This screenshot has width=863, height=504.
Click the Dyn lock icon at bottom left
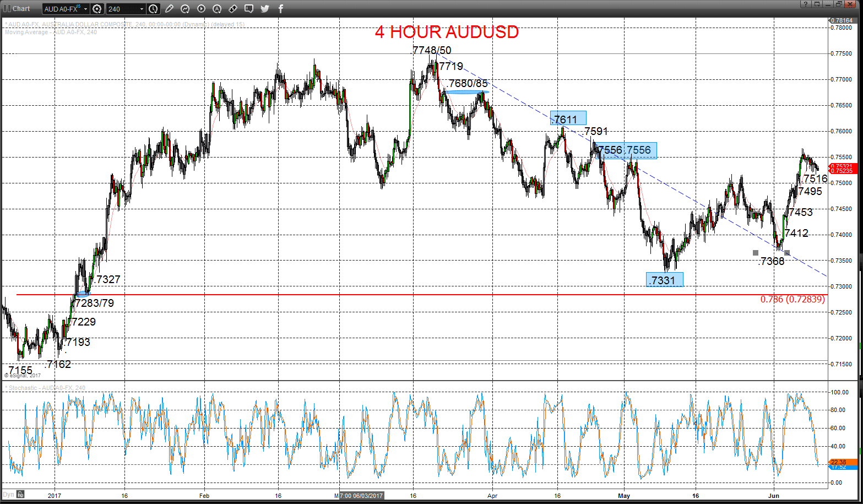20,494
